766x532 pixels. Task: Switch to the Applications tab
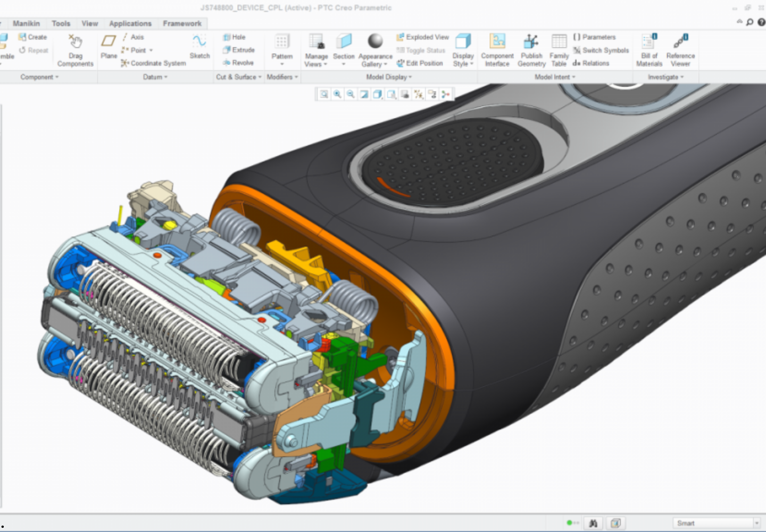point(130,23)
